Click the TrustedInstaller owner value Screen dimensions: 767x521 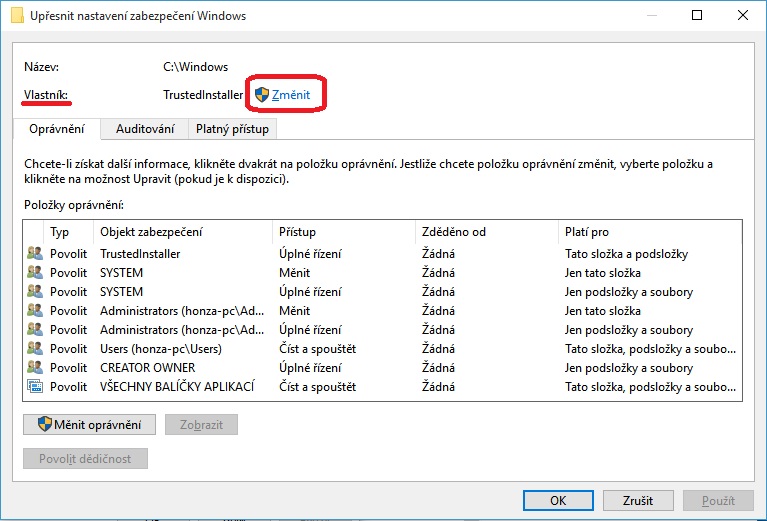tap(203, 94)
